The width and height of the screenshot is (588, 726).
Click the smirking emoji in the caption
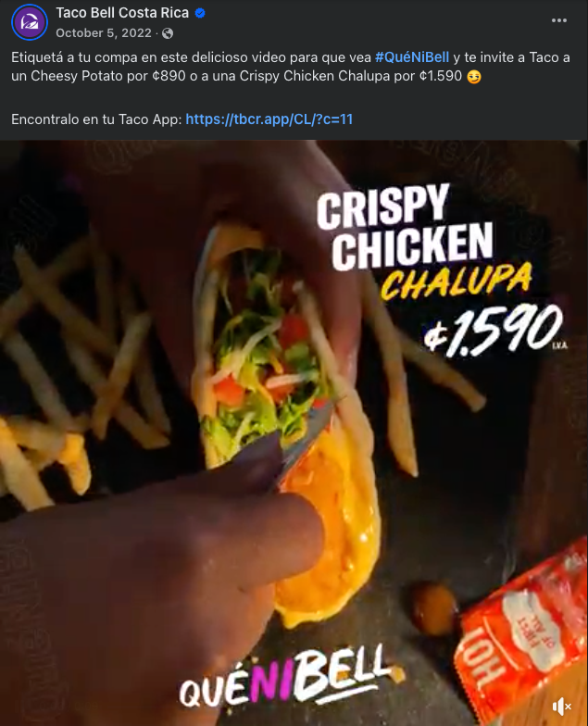(x=474, y=76)
